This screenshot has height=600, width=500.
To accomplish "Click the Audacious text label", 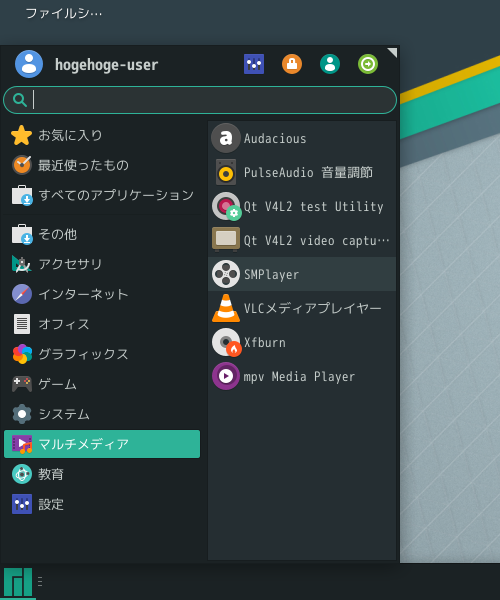I will (x=275, y=139).
